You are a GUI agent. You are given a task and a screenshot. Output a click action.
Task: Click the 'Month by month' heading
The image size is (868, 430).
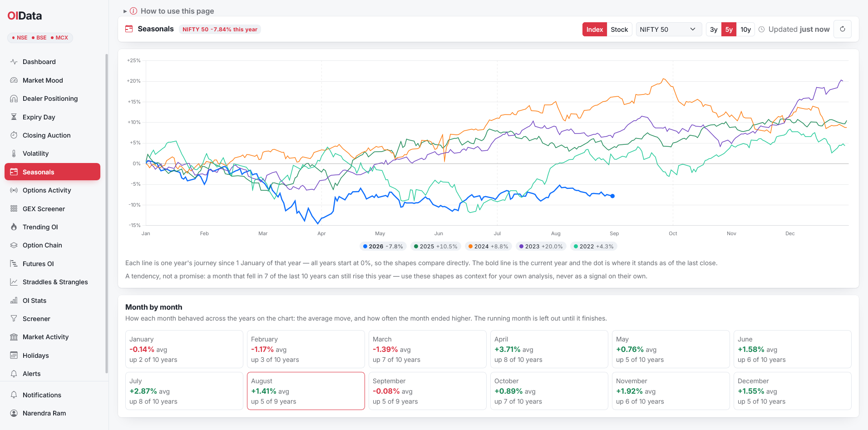click(x=154, y=307)
